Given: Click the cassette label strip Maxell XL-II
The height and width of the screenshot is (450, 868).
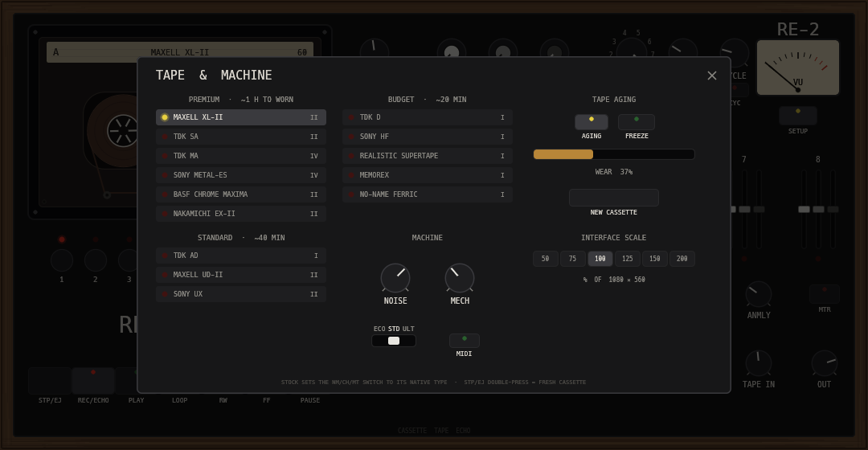Looking at the screenshot, I should tap(180, 52).
